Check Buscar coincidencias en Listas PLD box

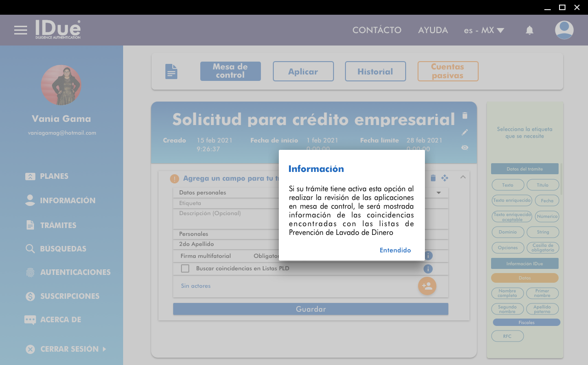pos(185,268)
